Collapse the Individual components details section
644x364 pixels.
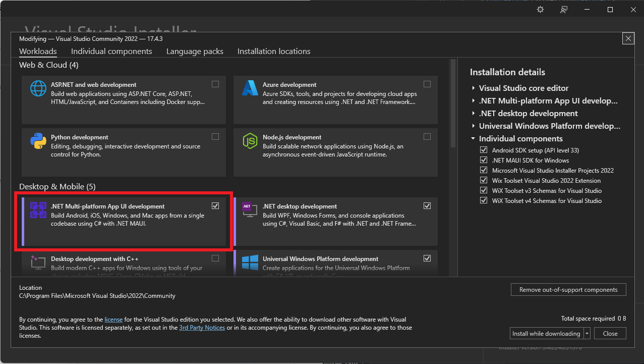[474, 138]
